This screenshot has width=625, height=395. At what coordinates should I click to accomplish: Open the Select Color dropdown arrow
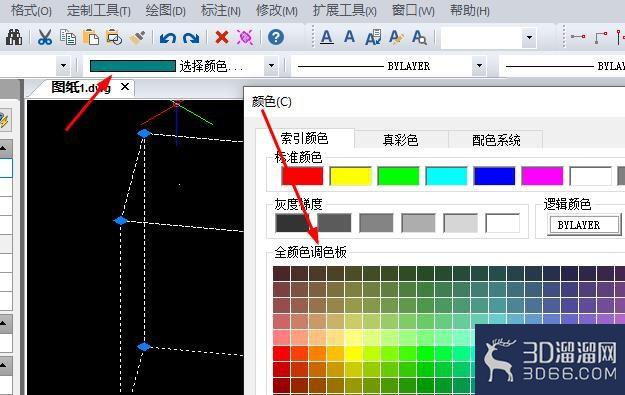pos(271,65)
